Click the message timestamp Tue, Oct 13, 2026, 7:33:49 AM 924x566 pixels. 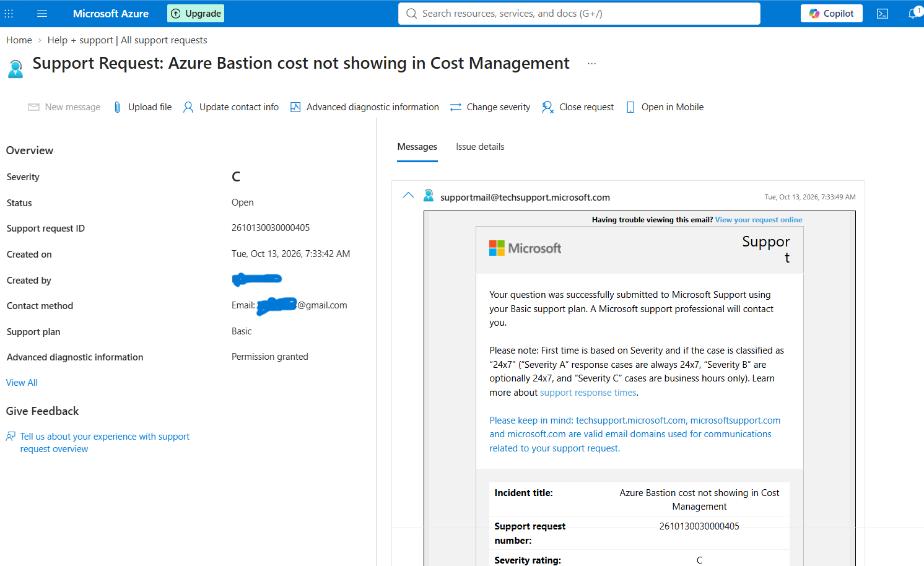(810, 197)
